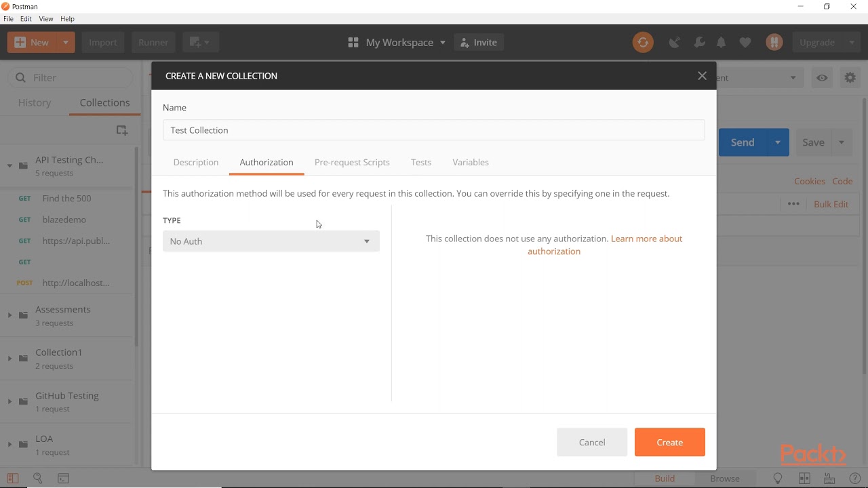Open the Save button dropdown arrow
Screen dimensions: 868x488
(x=842, y=142)
